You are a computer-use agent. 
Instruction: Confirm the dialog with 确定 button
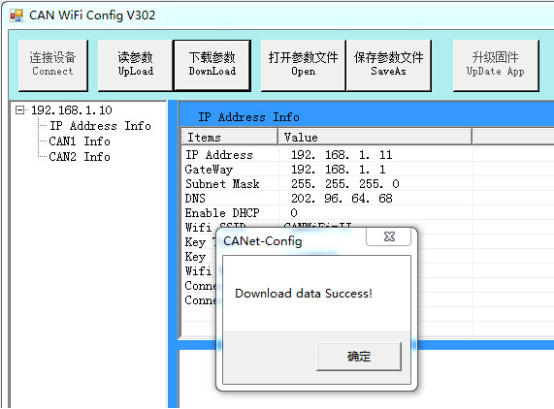[x=359, y=356]
